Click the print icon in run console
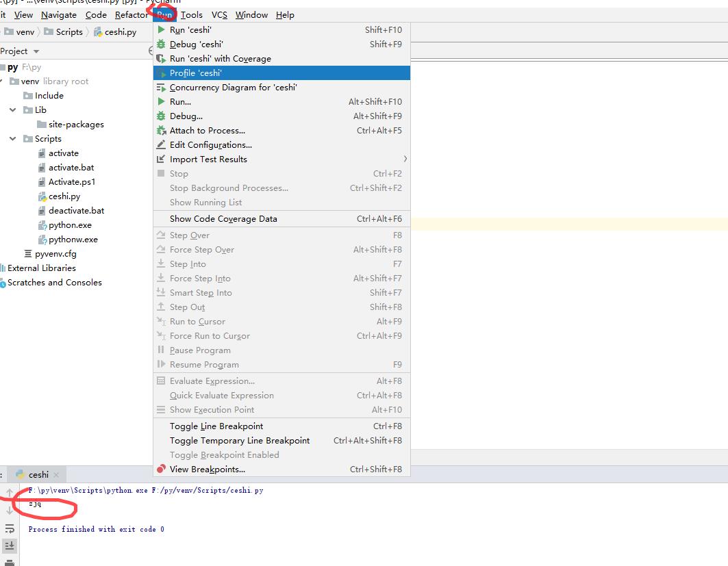This screenshot has width=728, height=566. (10, 563)
